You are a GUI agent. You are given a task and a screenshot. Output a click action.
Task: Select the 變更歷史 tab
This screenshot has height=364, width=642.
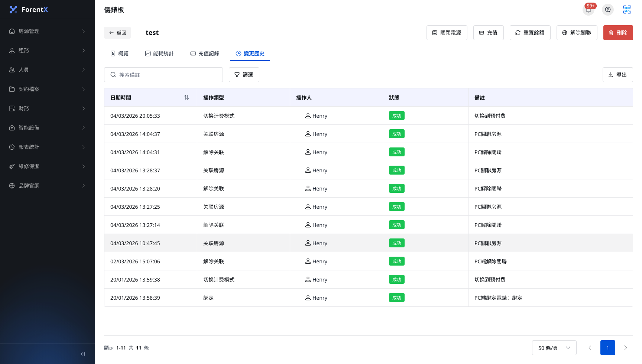[x=250, y=53]
